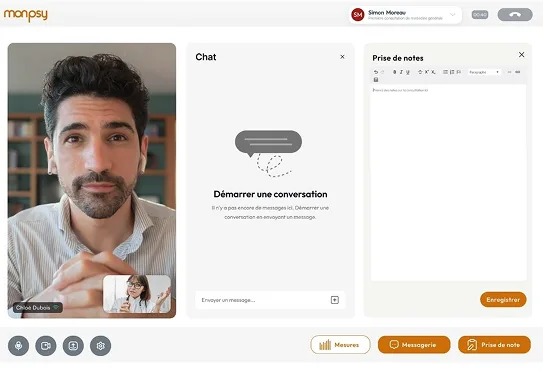Viewport: 543px width, 388px height.
Task: Apply superscript in notes toolbar
Action: coord(427,72)
